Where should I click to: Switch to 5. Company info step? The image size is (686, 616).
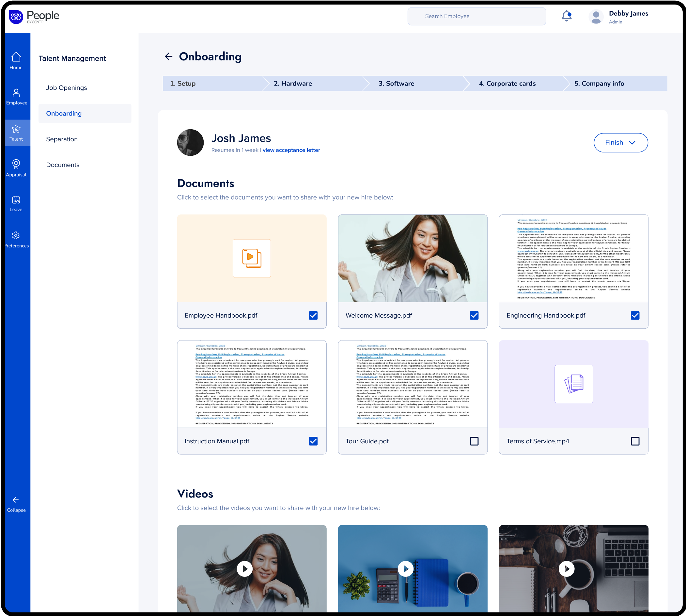[599, 84]
